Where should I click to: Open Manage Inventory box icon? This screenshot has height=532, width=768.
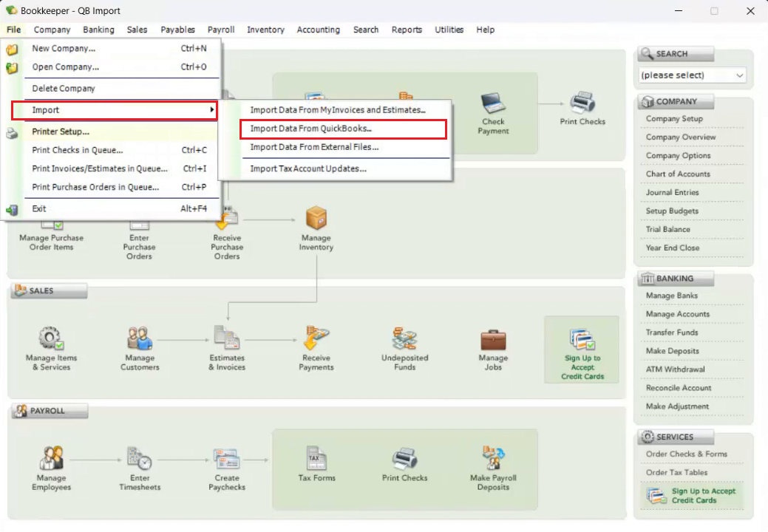(316, 218)
